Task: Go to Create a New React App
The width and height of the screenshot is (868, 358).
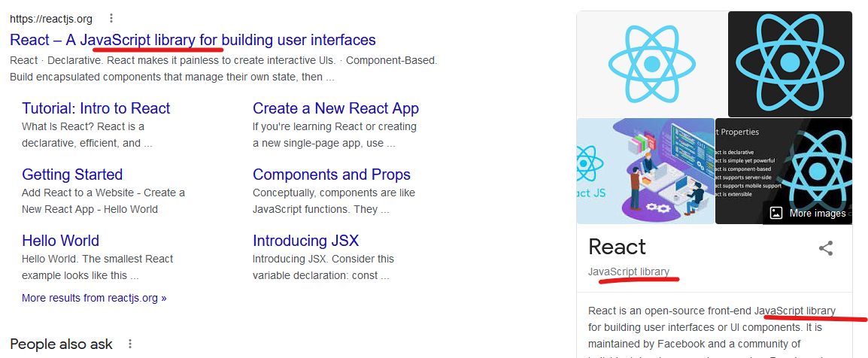Action: point(335,108)
